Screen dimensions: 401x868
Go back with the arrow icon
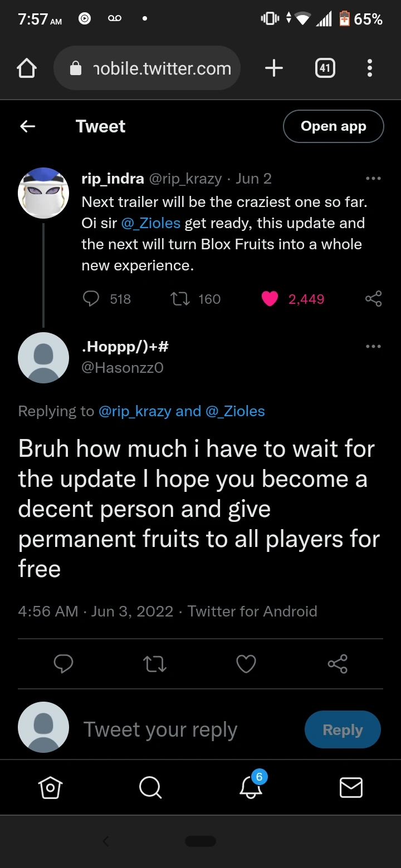[28, 126]
